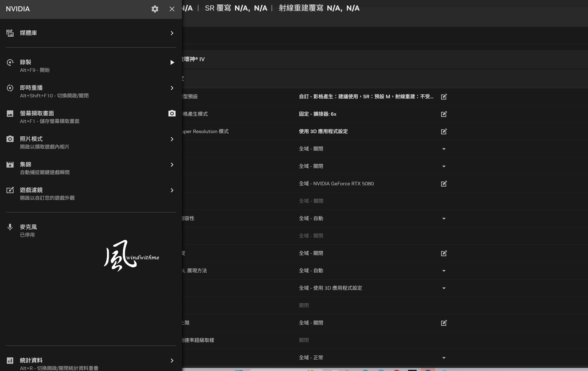
Task: Click the SR 覆寫 N/A header text
Action: (x=236, y=8)
